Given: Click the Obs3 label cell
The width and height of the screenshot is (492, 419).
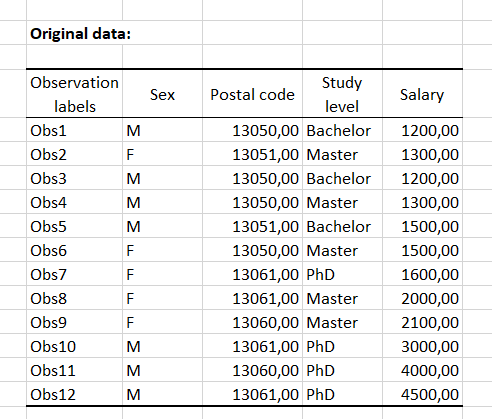Looking at the screenshot, I should click(x=75, y=178).
